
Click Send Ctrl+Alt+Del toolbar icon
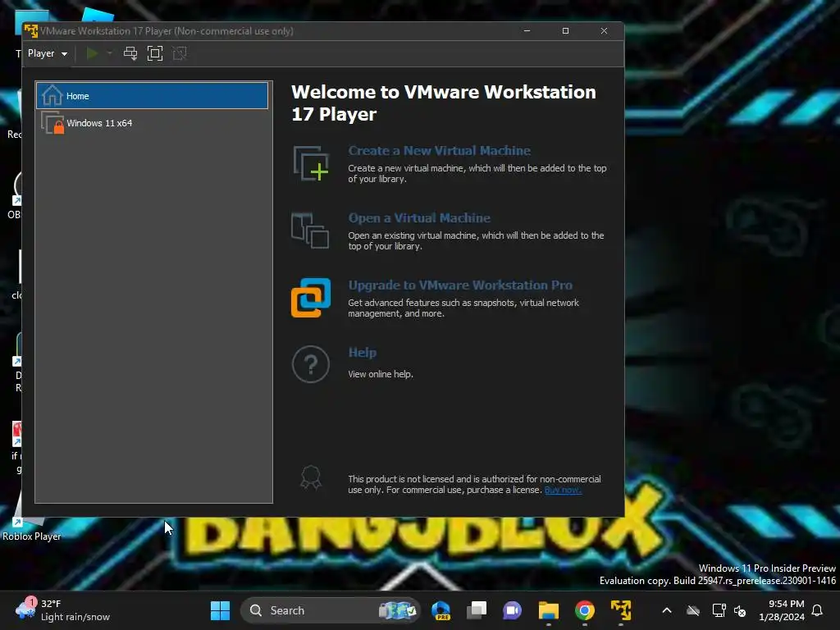pyautogui.click(x=130, y=53)
